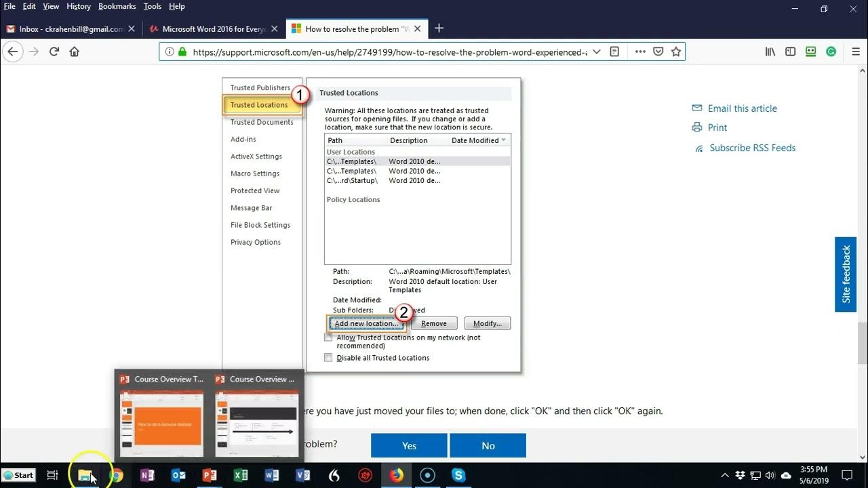Open the Start menu
868x488 pixels.
click(x=18, y=475)
